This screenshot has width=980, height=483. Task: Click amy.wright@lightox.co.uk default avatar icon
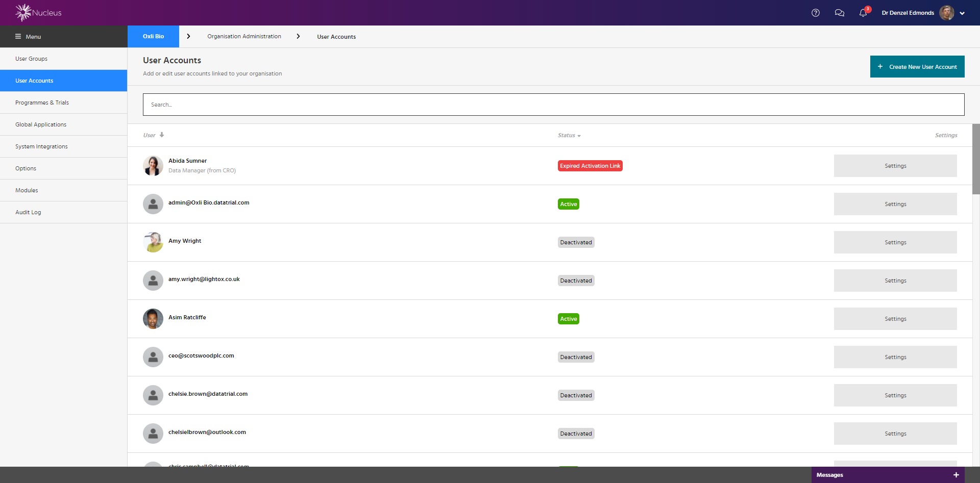[x=153, y=281]
